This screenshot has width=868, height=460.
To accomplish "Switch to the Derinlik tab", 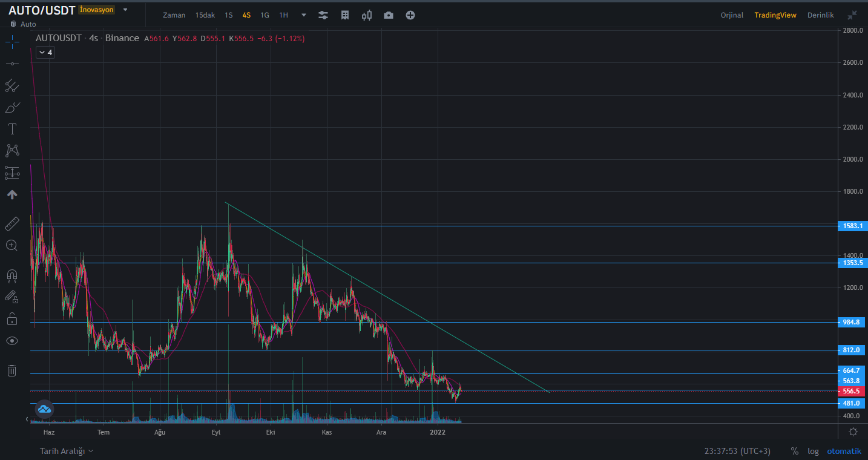I will click(x=820, y=15).
